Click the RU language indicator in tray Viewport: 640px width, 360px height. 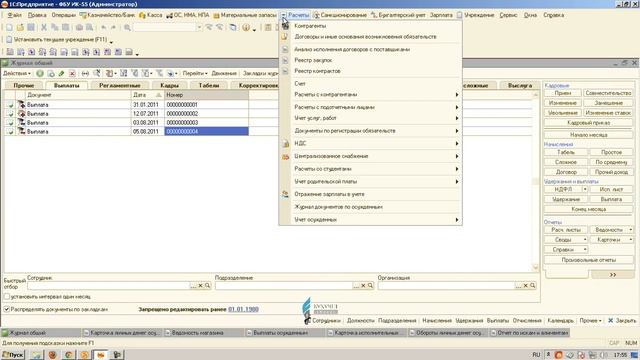[x=536, y=355]
